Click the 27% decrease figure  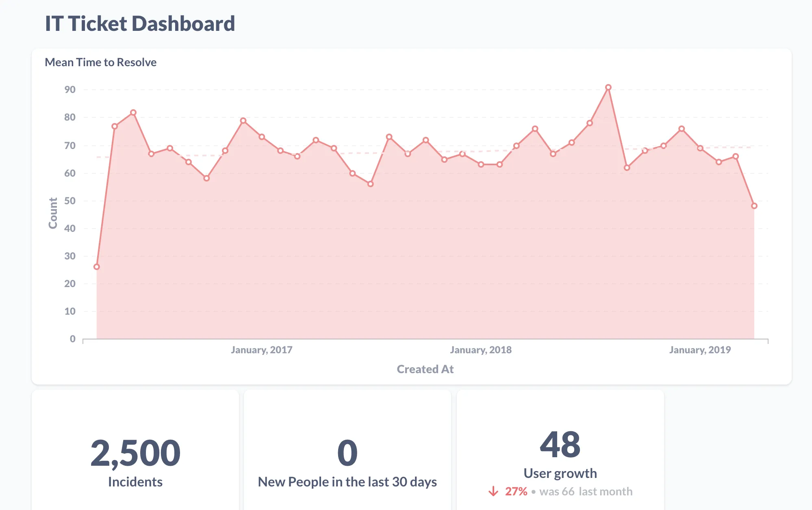[516, 491]
